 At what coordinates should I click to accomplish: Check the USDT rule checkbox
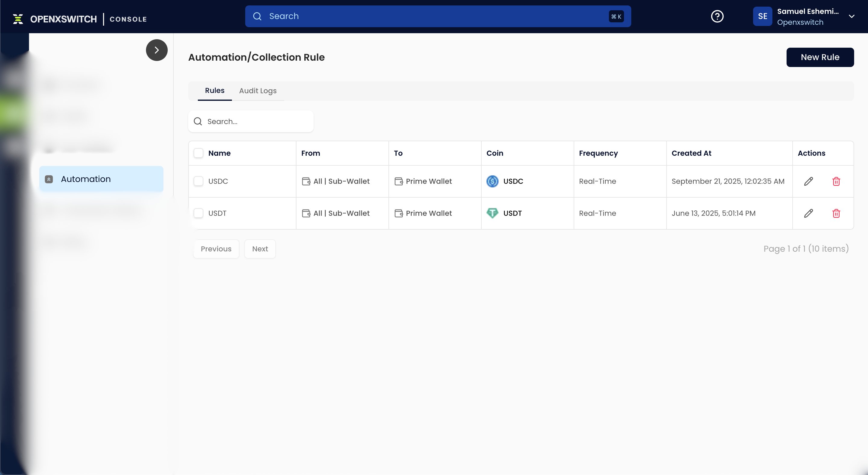click(198, 213)
